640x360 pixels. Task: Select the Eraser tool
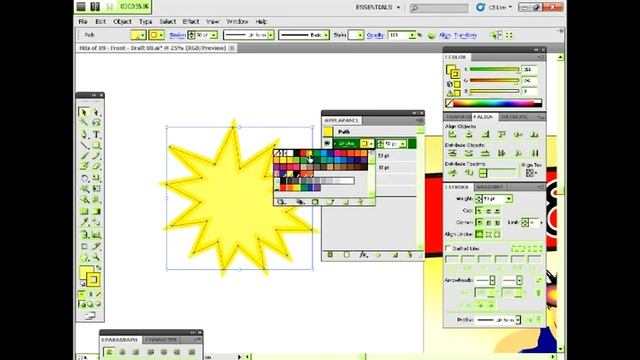96,166
